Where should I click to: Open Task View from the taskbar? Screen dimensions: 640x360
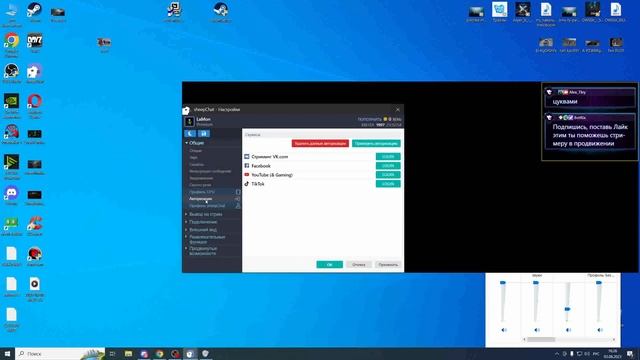point(112,354)
